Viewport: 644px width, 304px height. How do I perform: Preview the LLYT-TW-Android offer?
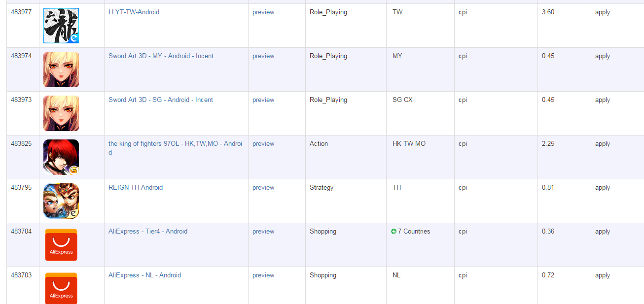tap(263, 12)
